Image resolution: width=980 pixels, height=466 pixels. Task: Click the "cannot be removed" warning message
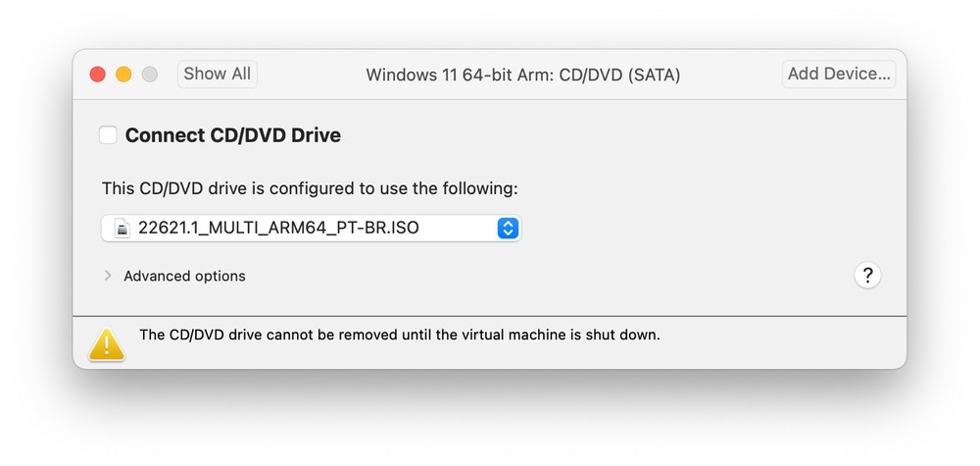tap(400, 335)
